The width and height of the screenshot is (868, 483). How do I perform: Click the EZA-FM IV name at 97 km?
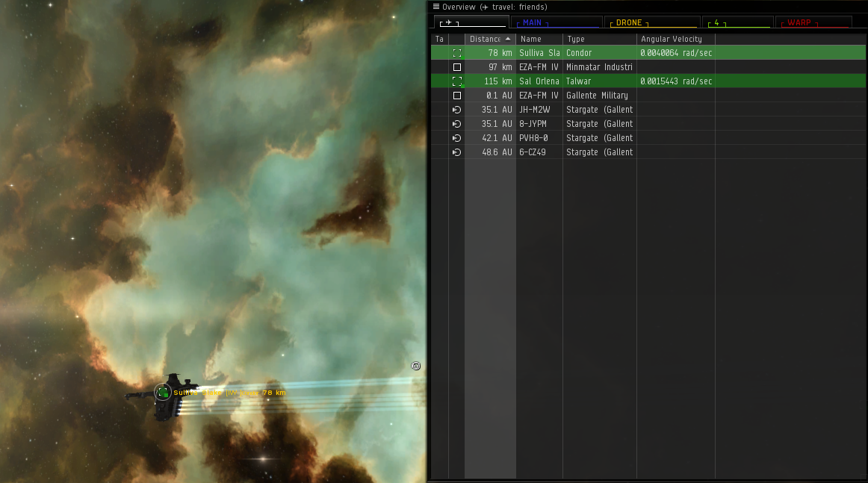539,67
